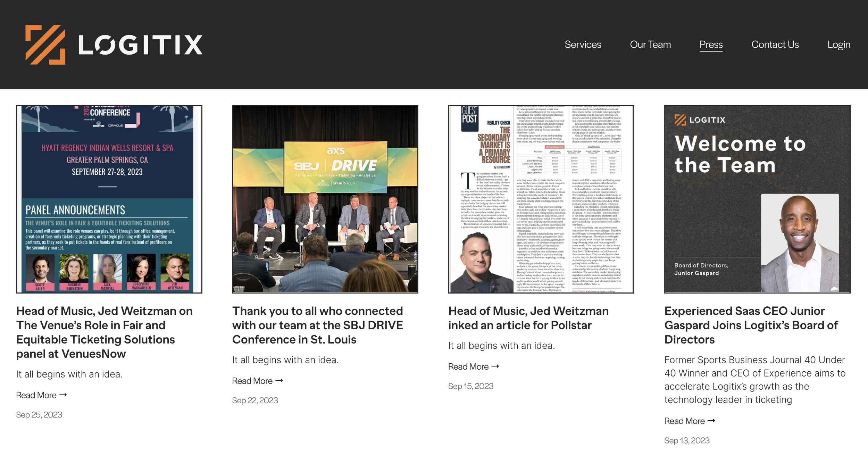Select the Press nav link
Image resolution: width=868 pixels, height=462 pixels.
coord(711,45)
